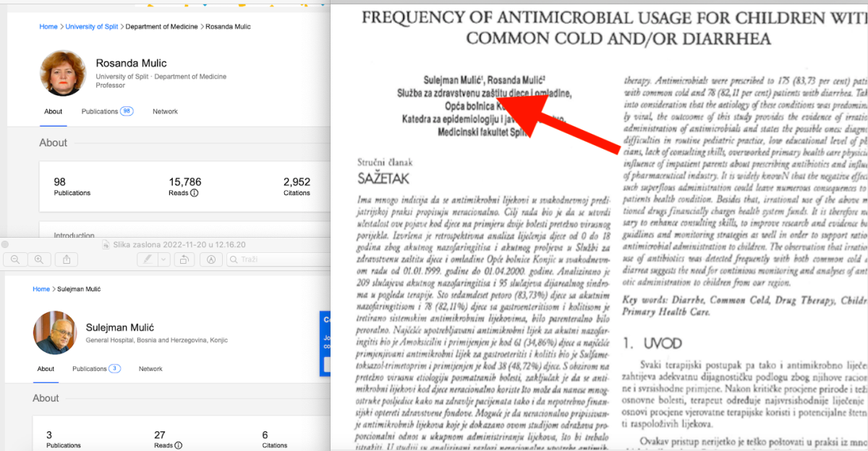Image resolution: width=868 pixels, height=451 pixels.
Task: Select About tab on Rosanda Mulic profile
Action: pyautogui.click(x=53, y=112)
